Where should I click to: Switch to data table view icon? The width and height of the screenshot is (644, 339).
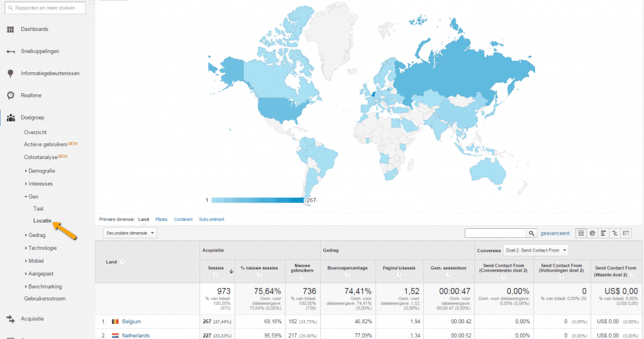coord(580,233)
